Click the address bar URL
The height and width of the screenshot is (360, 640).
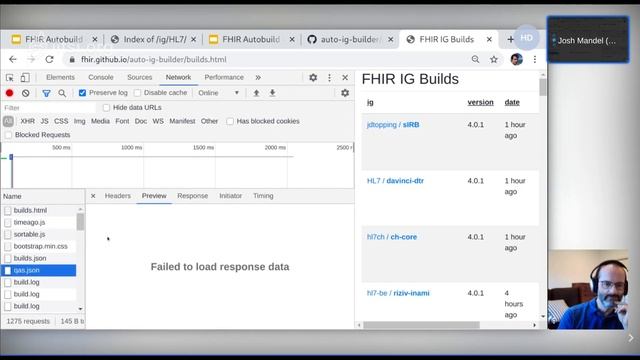tap(153, 60)
